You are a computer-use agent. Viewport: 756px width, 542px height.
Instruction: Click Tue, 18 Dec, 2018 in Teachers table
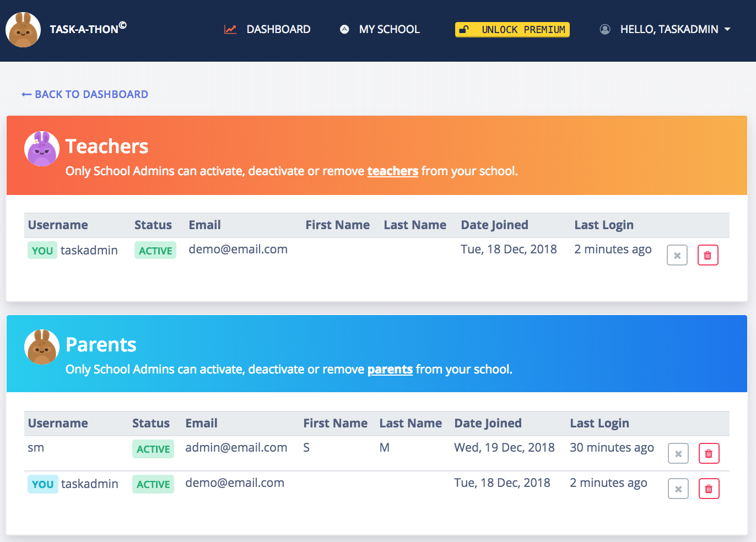point(509,249)
